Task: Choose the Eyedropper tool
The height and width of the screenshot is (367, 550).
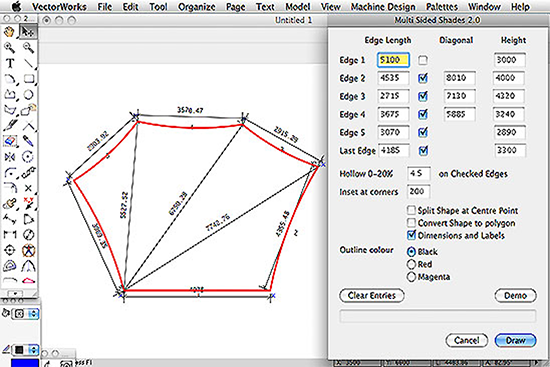Action: click(x=28, y=141)
